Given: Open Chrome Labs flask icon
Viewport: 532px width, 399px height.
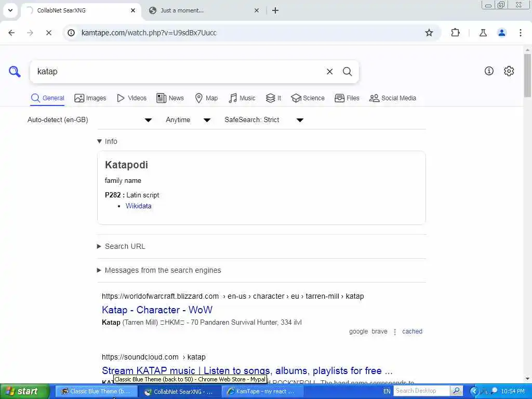Looking at the screenshot, I should click(483, 33).
